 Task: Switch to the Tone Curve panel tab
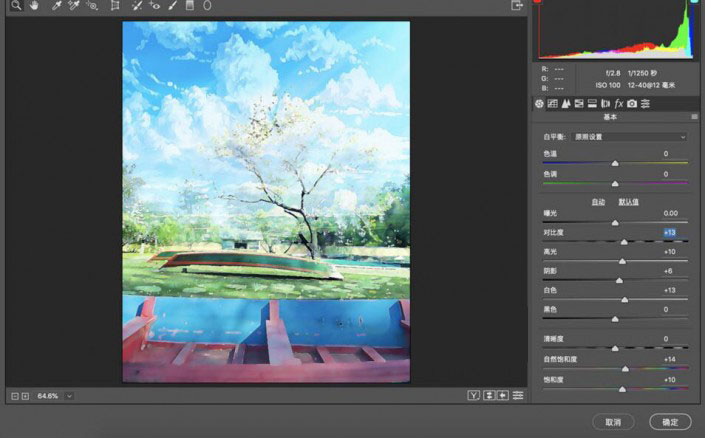(x=553, y=103)
